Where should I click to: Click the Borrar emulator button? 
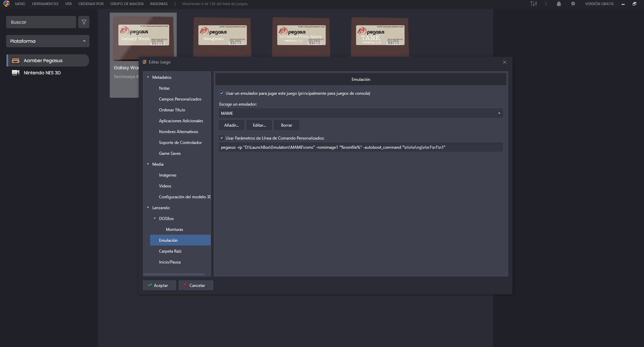tap(286, 125)
